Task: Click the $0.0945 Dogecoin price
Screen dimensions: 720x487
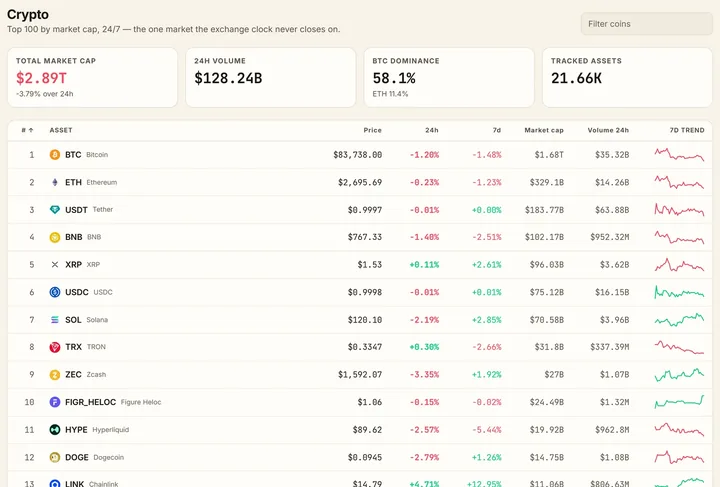Action: [x=365, y=457]
